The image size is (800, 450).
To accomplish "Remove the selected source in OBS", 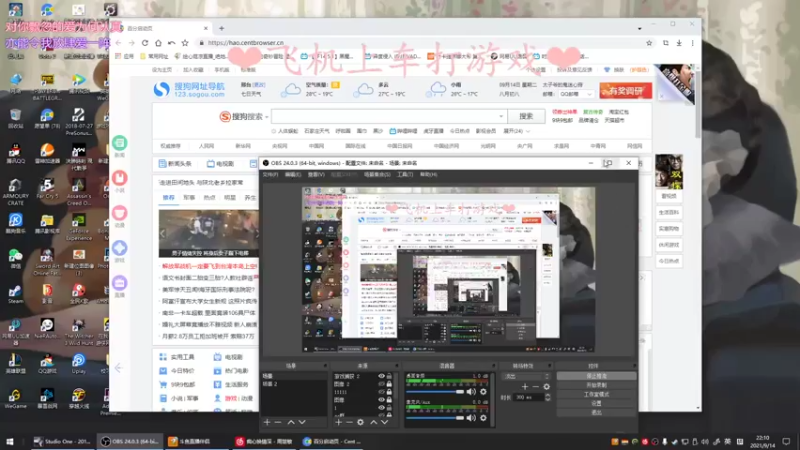I will coord(349,422).
